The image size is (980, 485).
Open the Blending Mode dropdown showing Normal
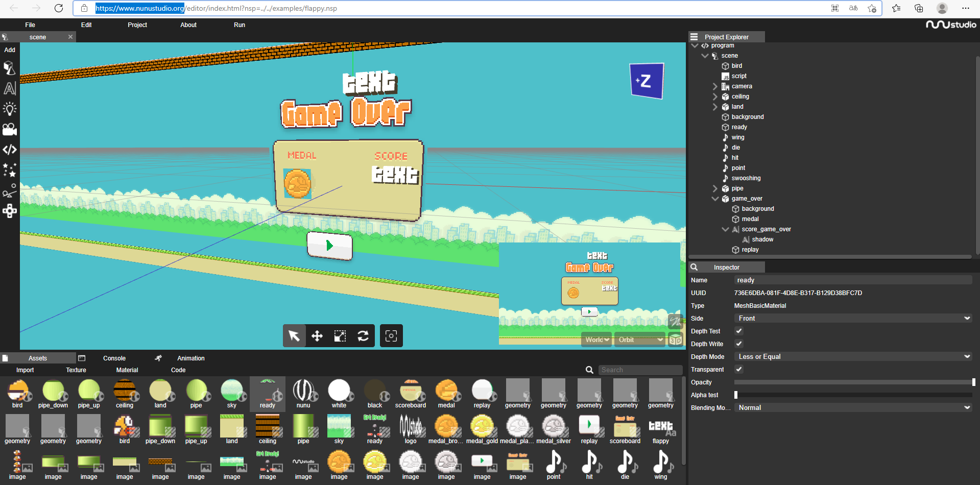point(853,408)
